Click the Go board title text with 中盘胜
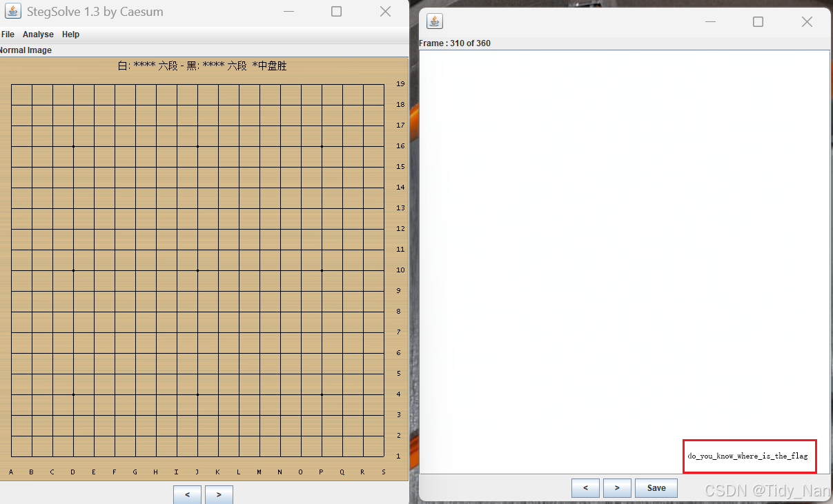The image size is (833, 504). click(x=202, y=66)
